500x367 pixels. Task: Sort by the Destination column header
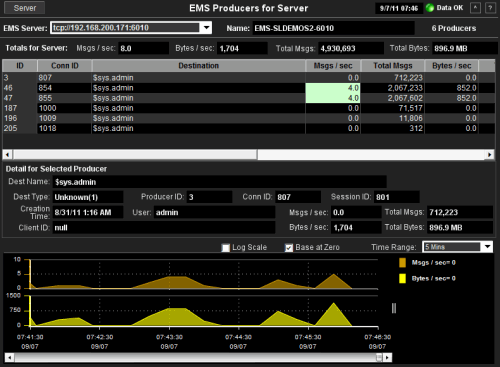click(x=199, y=66)
